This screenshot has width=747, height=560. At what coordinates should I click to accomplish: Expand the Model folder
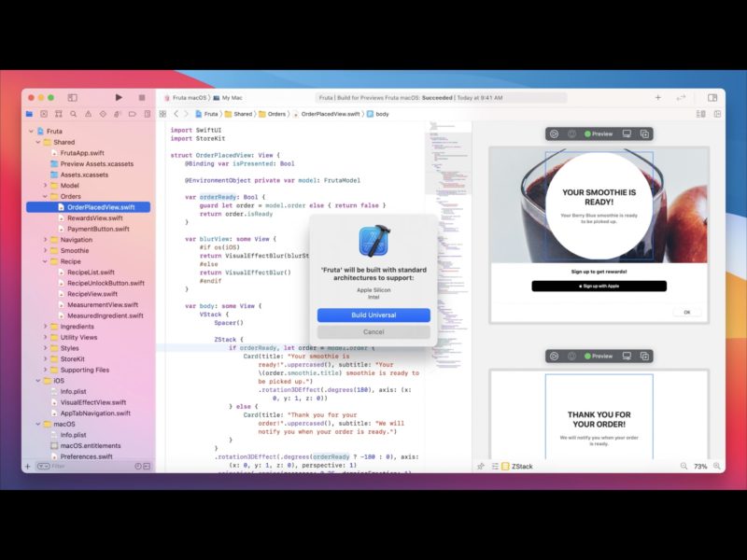[x=46, y=185]
